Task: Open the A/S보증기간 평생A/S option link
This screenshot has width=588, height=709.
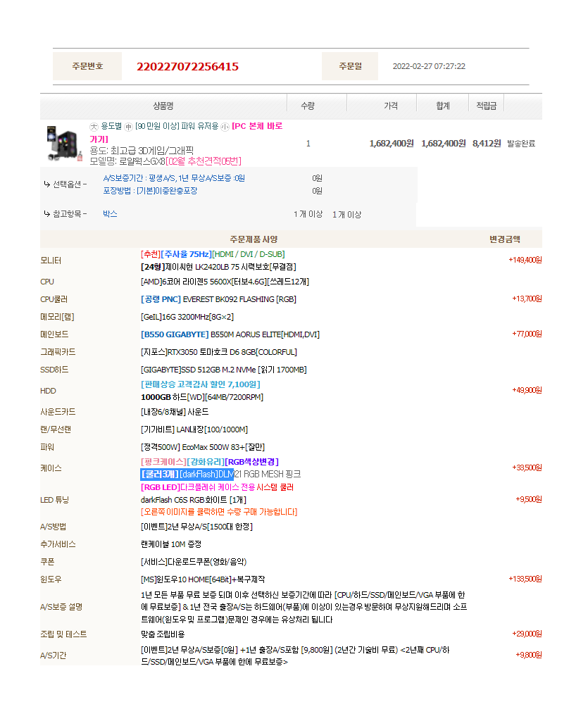Action: (x=174, y=178)
